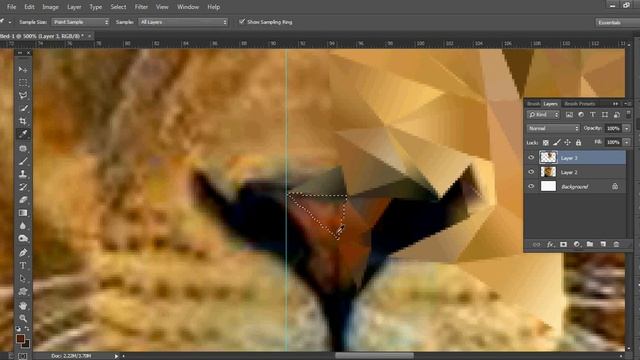
Task: Select the Eyedropper tool
Action: (x=23, y=134)
